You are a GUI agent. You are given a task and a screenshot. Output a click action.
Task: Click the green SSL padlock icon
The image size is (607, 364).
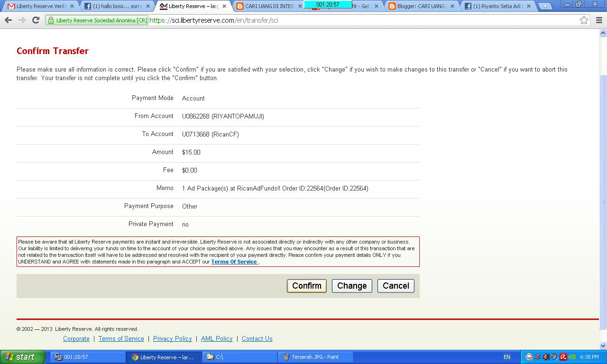51,20
